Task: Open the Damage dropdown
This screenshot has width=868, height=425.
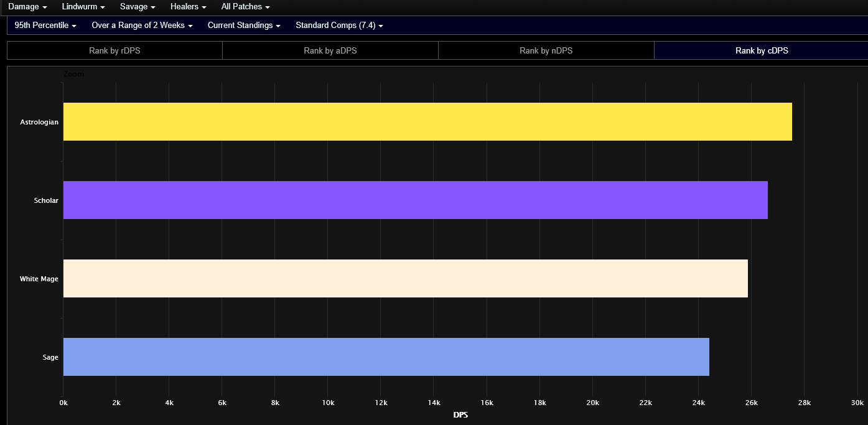Action: pos(27,7)
